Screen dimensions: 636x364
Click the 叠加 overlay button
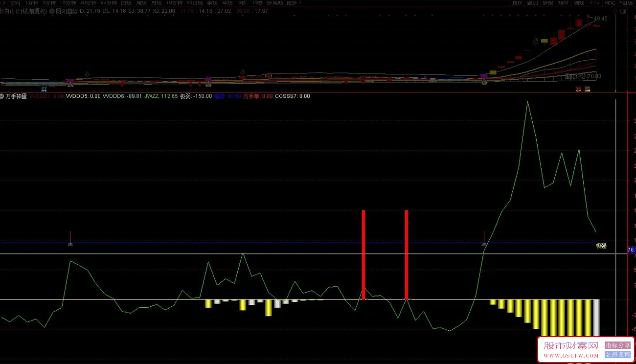pos(533,2)
